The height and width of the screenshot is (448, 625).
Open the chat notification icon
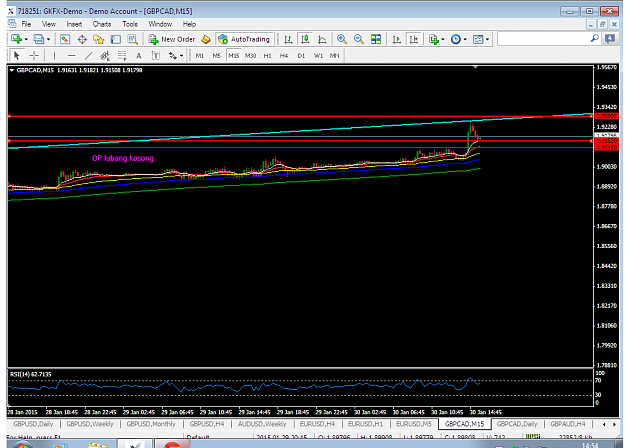[x=610, y=39]
